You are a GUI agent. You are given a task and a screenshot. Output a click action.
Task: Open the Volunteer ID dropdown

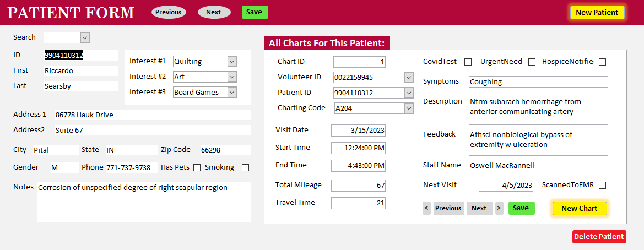click(409, 77)
